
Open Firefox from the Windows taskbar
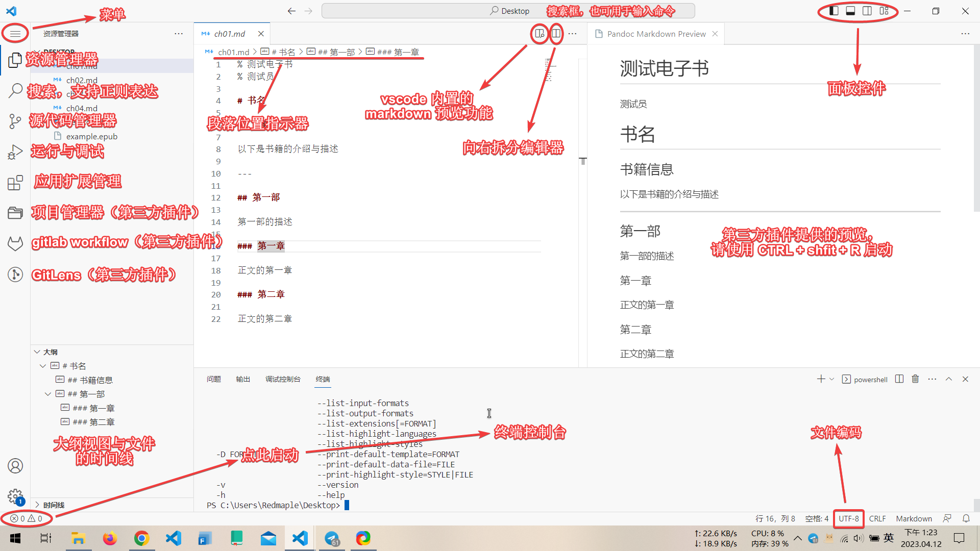tap(110, 538)
